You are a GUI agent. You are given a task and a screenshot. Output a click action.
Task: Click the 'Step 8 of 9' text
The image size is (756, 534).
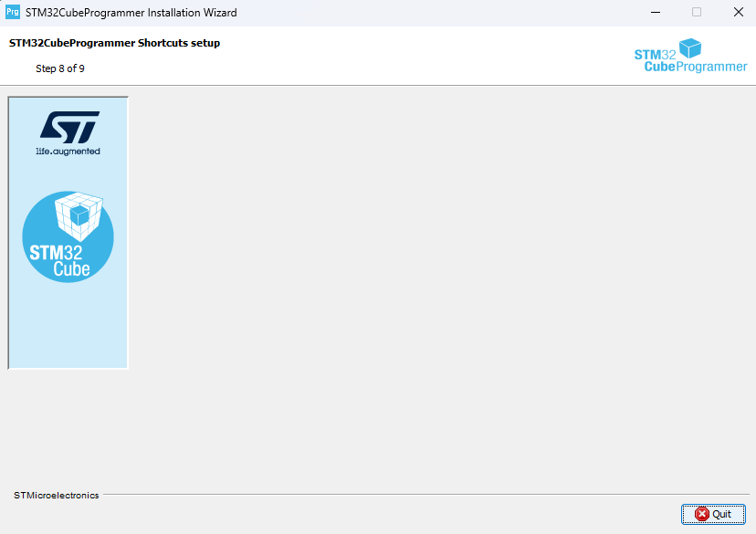[x=60, y=68]
